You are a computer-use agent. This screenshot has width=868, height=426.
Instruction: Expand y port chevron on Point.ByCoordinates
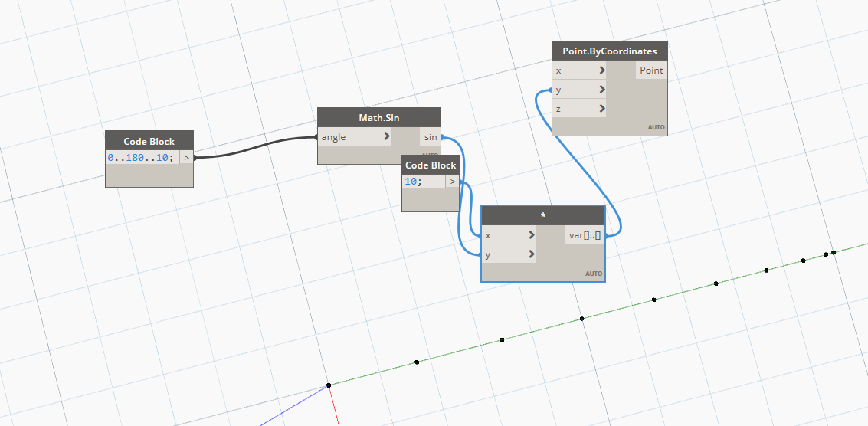[x=601, y=89]
